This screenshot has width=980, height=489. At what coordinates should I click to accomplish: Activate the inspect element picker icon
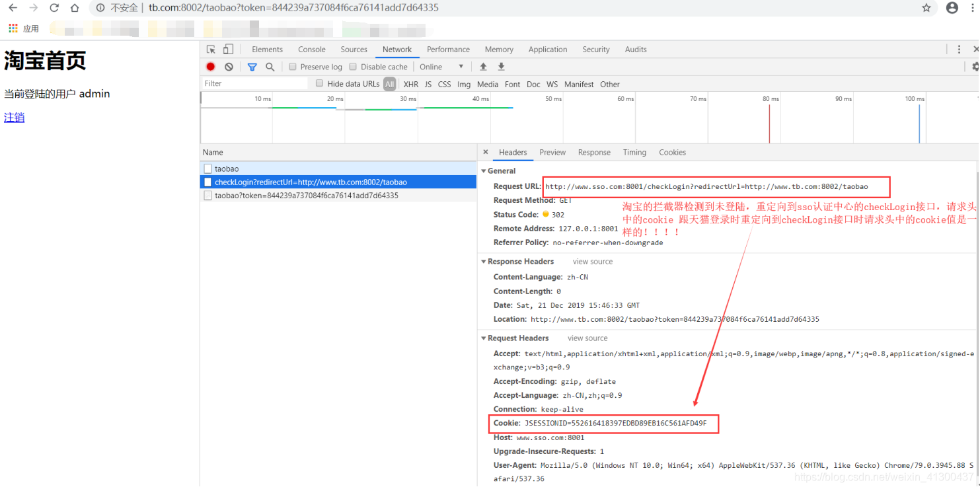coord(211,50)
